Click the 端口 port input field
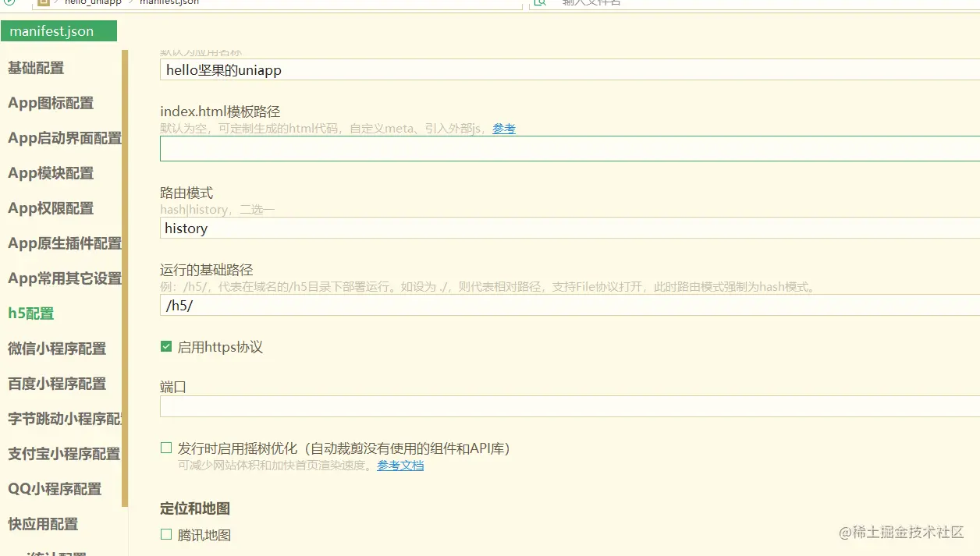 468,405
